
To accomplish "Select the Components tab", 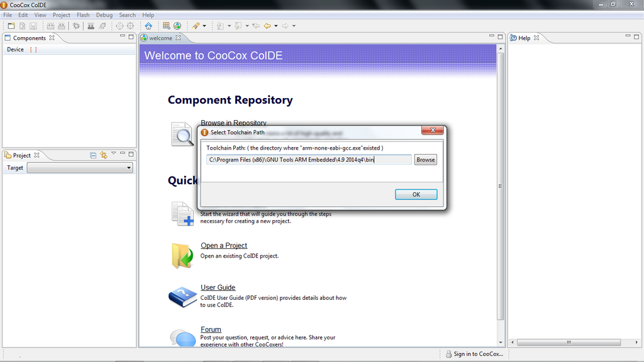I will pos(29,38).
